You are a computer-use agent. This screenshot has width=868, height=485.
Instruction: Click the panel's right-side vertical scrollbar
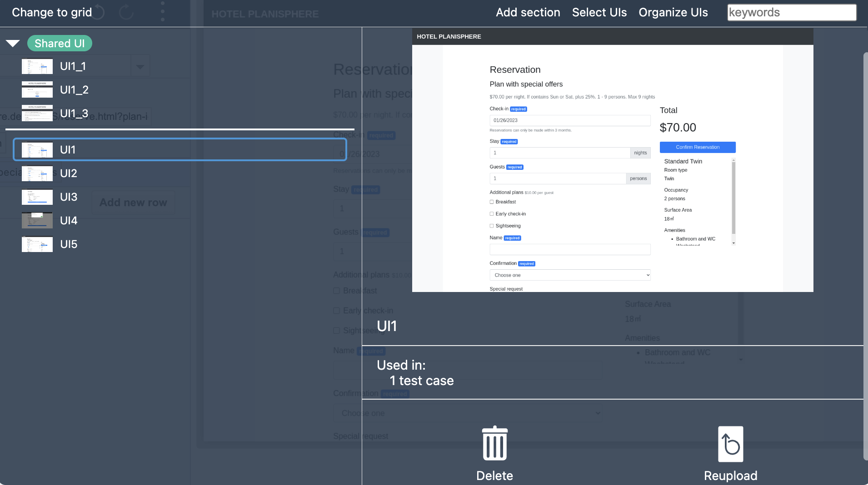tap(865, 257)
